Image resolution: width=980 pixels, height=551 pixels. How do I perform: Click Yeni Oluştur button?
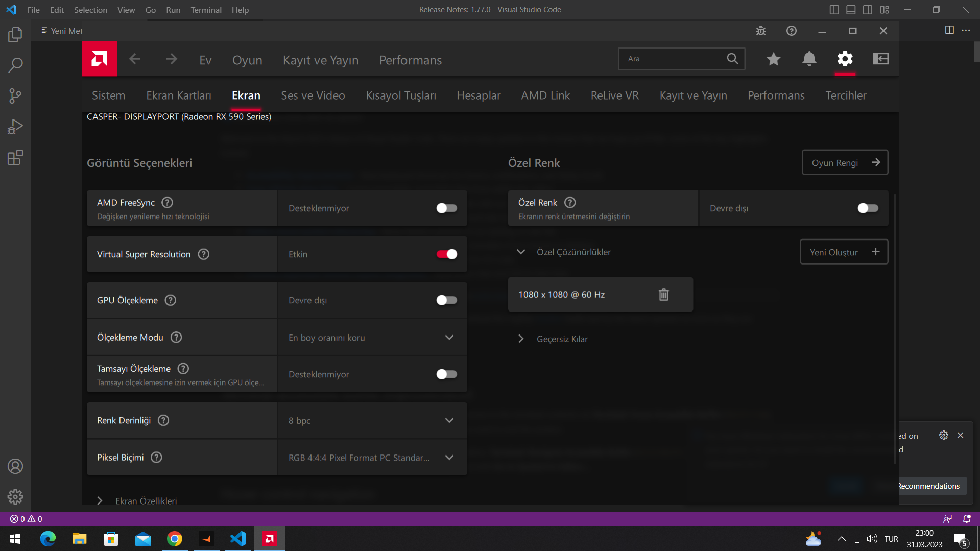point(844,252)
